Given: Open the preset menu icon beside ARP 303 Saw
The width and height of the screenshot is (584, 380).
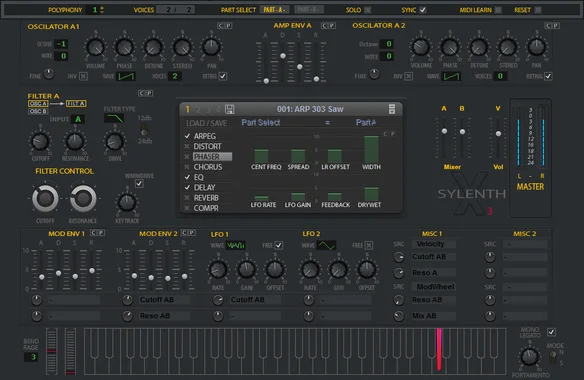Looking at the screenshot, I should [x=391, y=109].
